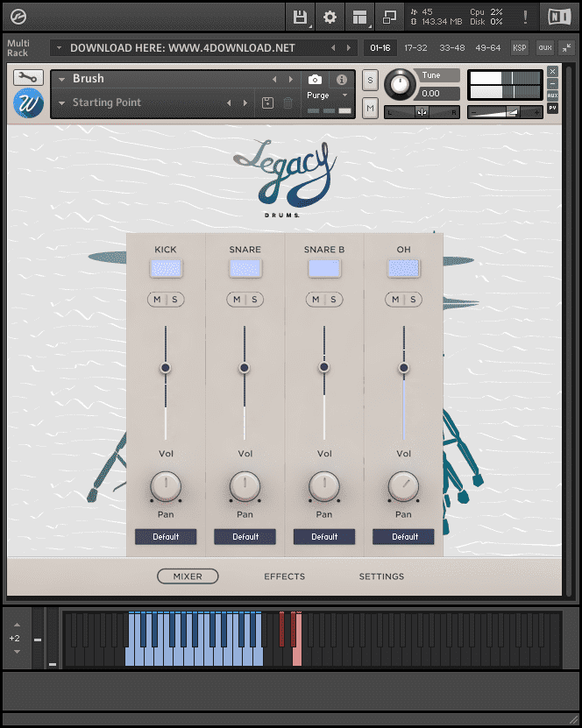Click the instrument stereo pan slider
This screenshot has height=728, width=582.
[x=422, y=112]
